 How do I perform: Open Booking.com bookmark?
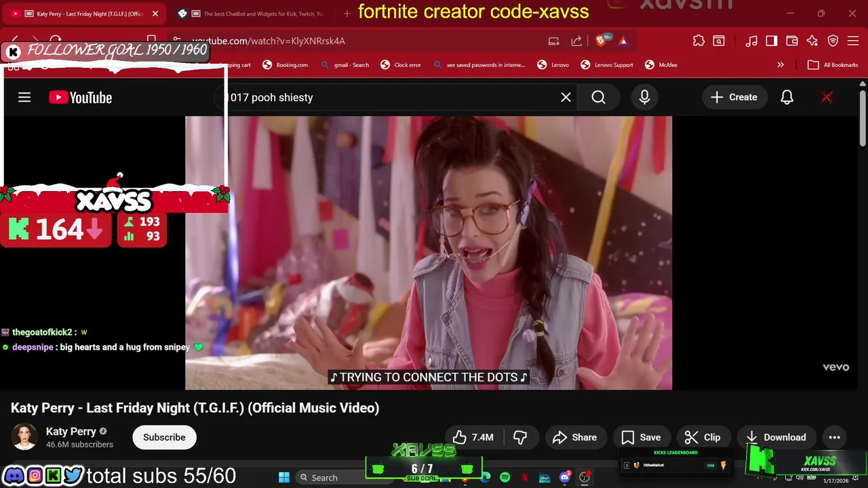(285, 65)
